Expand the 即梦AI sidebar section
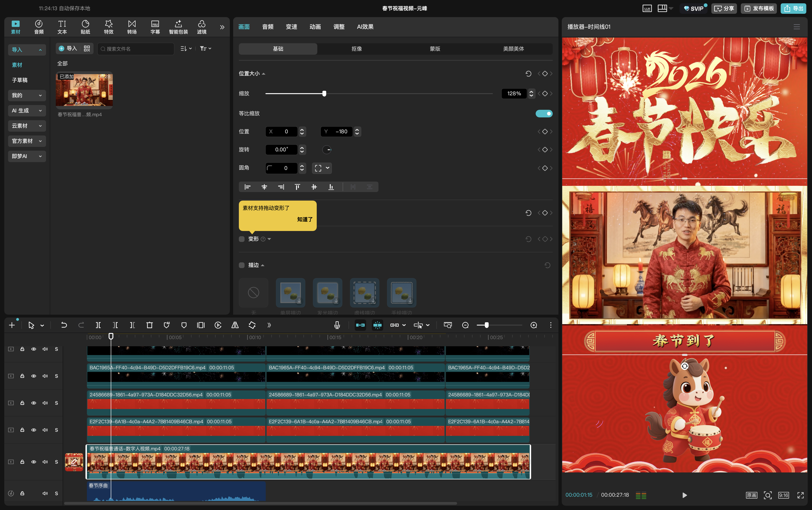The height and width of the screenshot is (510, 812). [27, 156]
